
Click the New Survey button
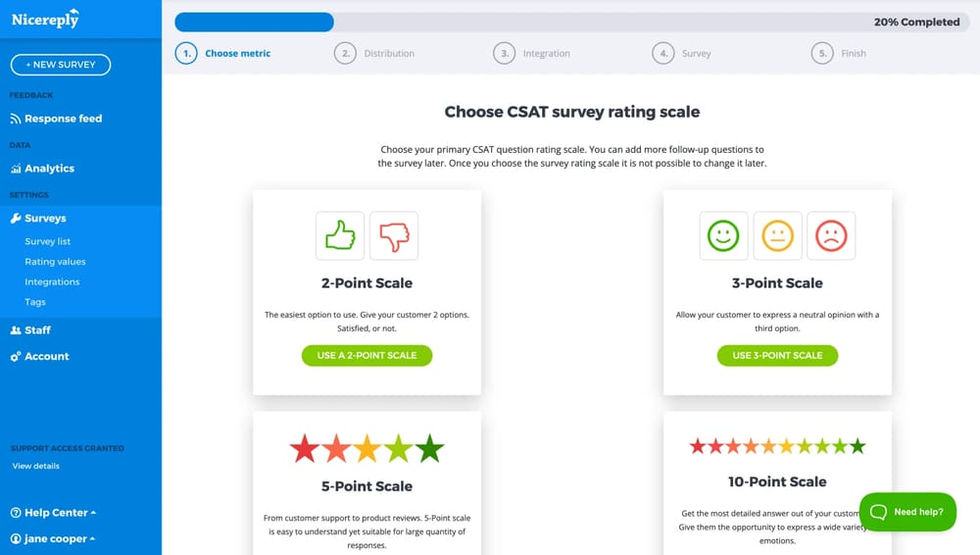click(61, 65)
